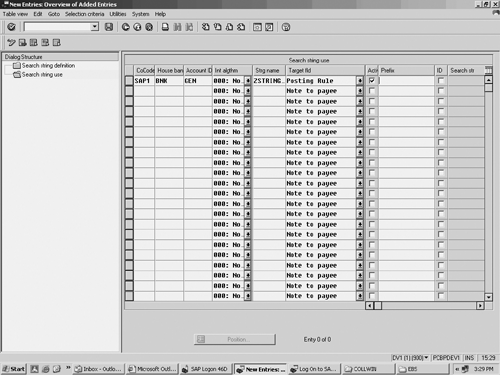Click the Position... button
Viewport: 500px width, 375px height.
[235, 339]
